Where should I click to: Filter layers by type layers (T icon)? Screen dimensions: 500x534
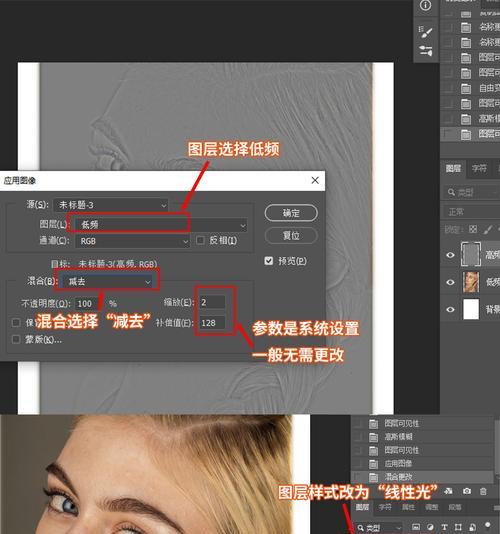444,527
